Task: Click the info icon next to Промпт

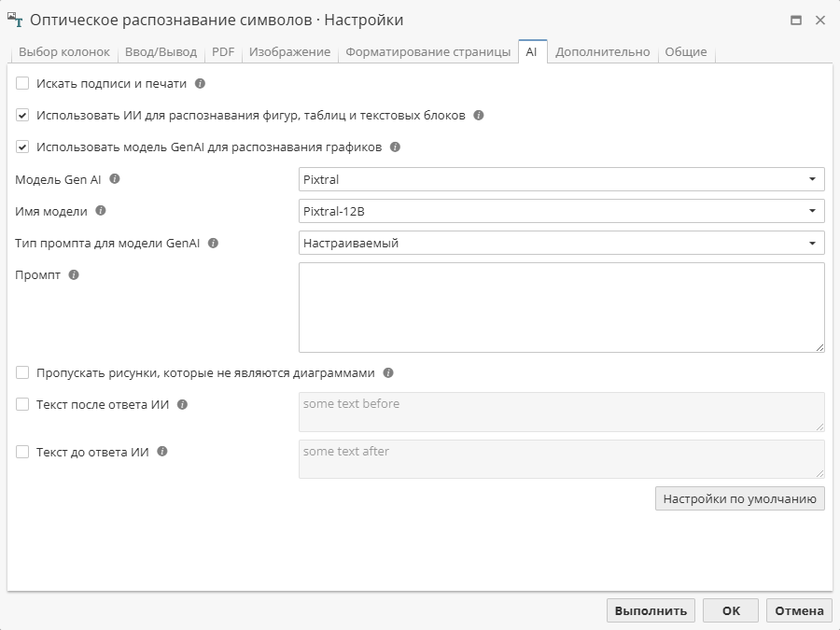Action: tap(73, 273)
